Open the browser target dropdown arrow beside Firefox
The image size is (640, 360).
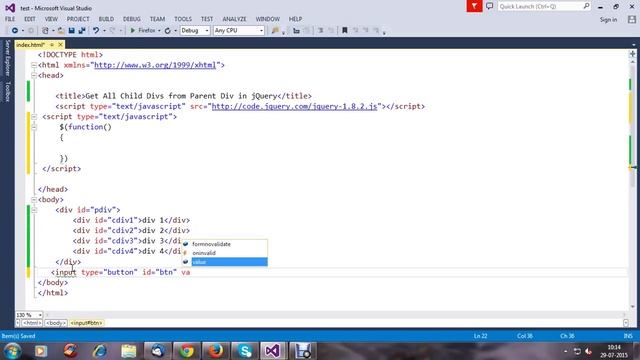[159, 31]
